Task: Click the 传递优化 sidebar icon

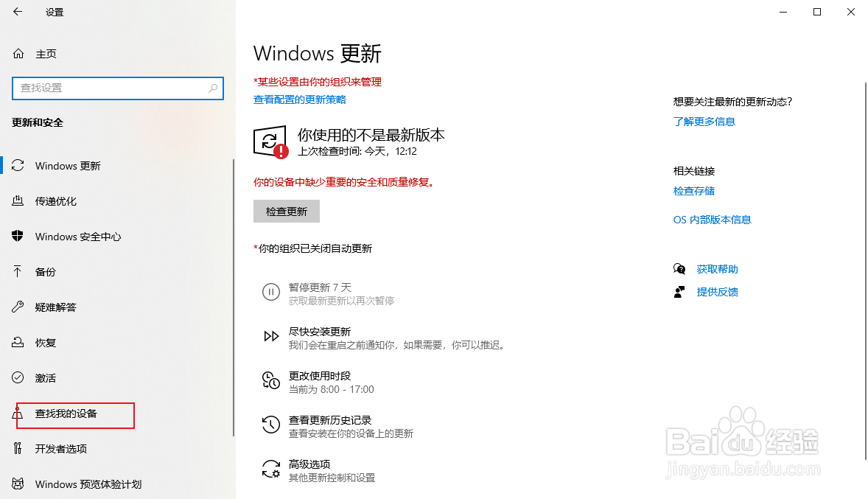Action: 18,201
